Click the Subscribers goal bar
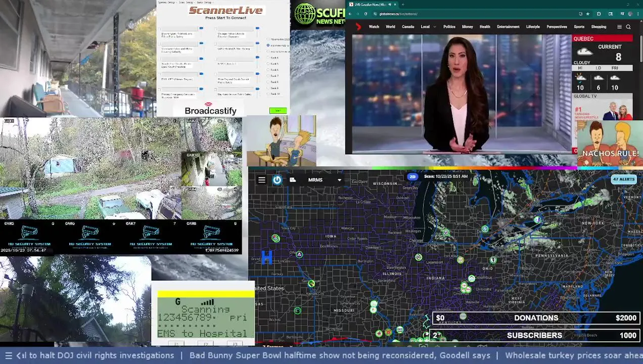643x364 pixels. click(536, 335)
